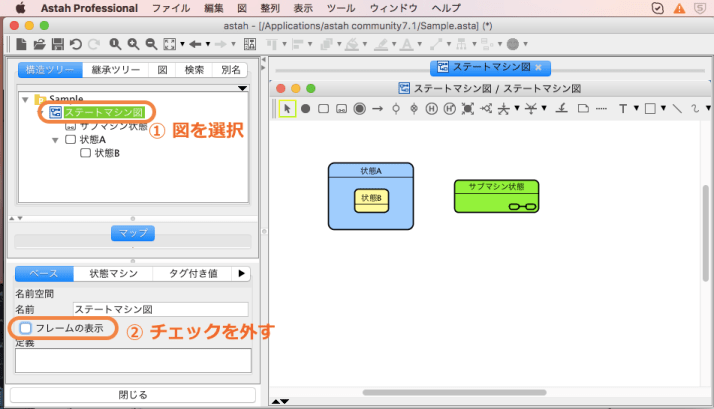This screenshot has width=714, height=409.
Task: Choose the transition arrow tool
Action: point(377,108)
